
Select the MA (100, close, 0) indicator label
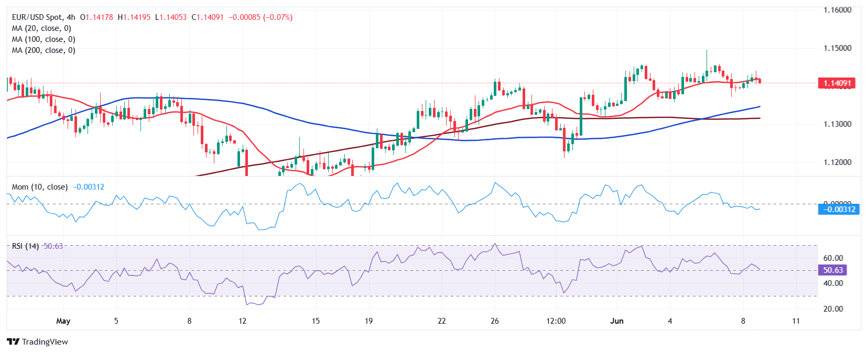click(44, 39)
